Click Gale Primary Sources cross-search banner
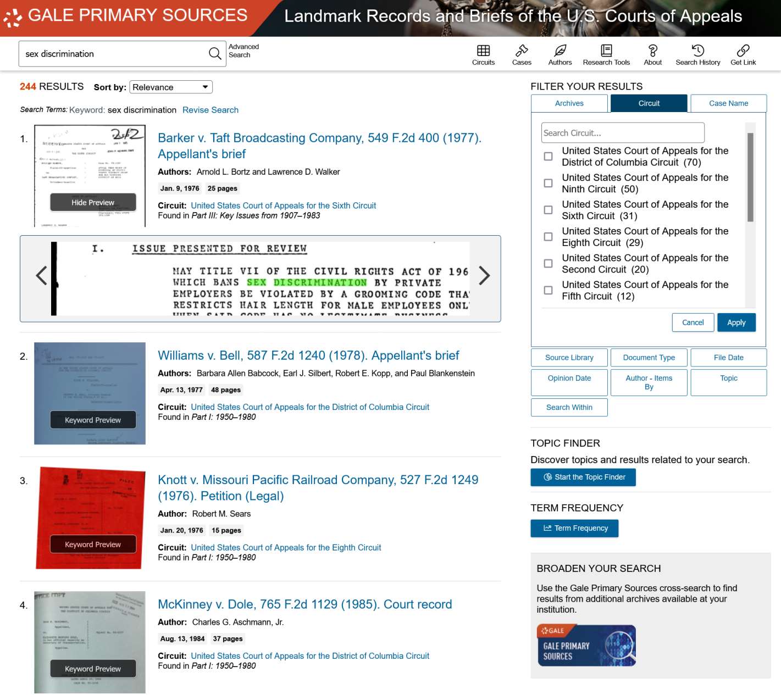The height and width of the screenshot is (700, 781). (586, 646)
